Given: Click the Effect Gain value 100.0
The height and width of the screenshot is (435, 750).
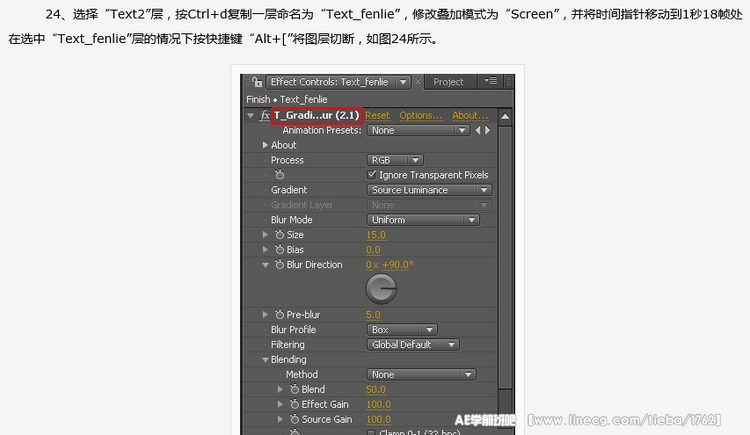Looking at the screenshot, I should click(378, 404).
